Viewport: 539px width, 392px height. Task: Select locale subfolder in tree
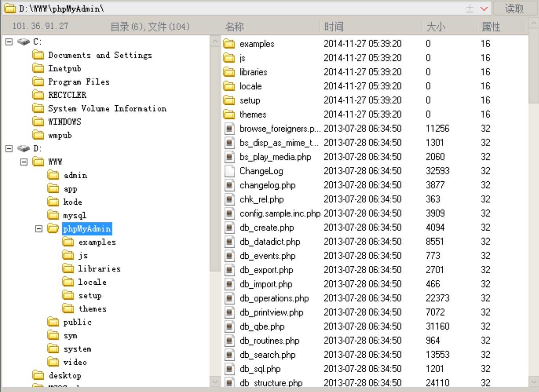tap(92, 282)
